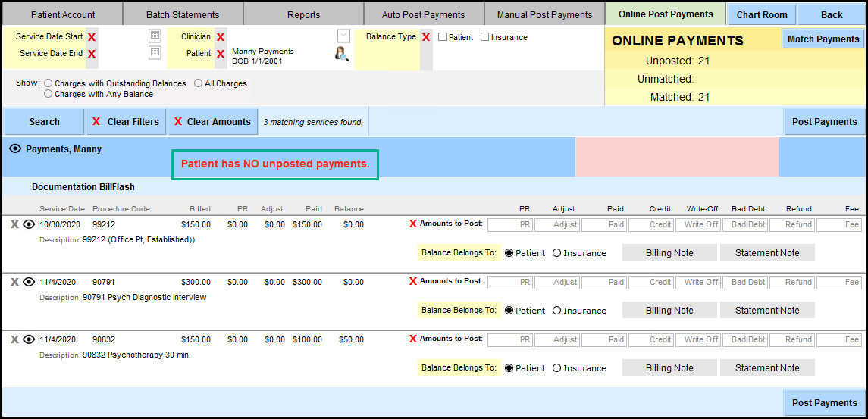
Task: Click the eye icon beside Payments, Manny
Action: tap(15, 149)
